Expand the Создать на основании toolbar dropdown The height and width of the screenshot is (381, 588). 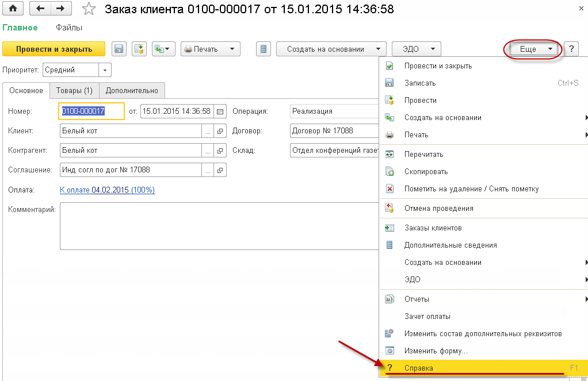point(331,49)
